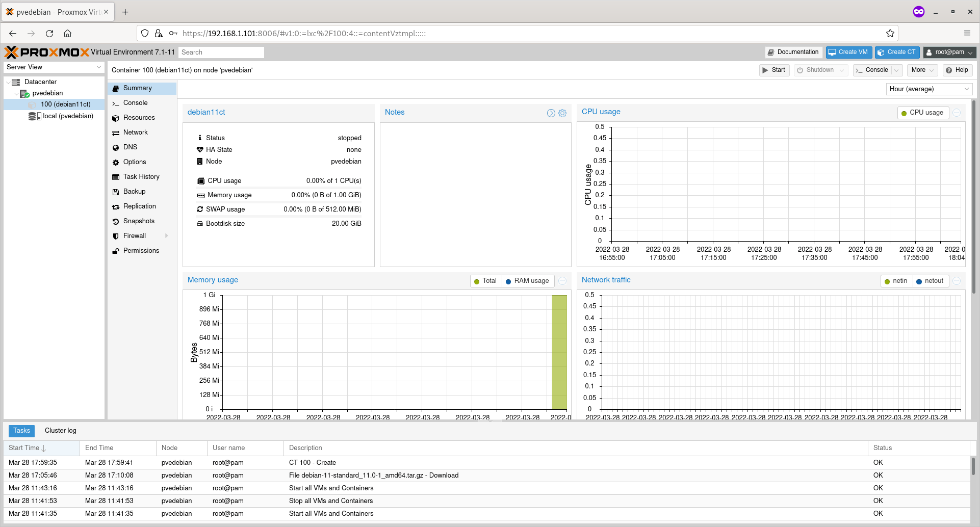Open the More actions dropdown

click(922, 70)
